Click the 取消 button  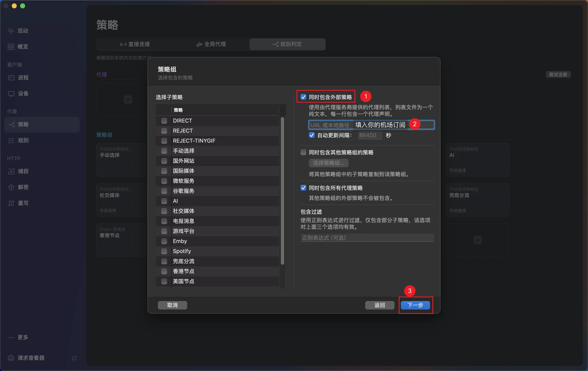[172, 305]
